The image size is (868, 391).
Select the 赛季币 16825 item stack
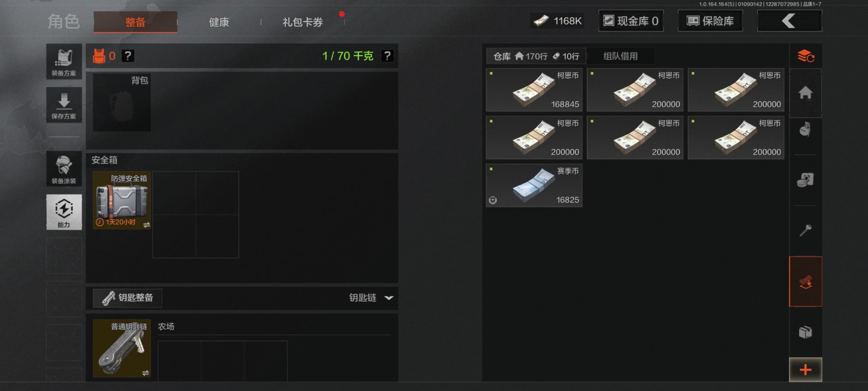534,186
